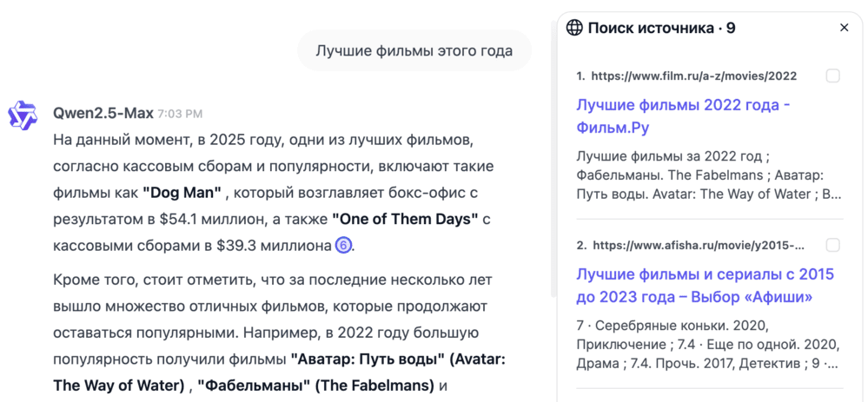
Task: Click the globe icon beside Поиск источника
Action: coord(574,28)
